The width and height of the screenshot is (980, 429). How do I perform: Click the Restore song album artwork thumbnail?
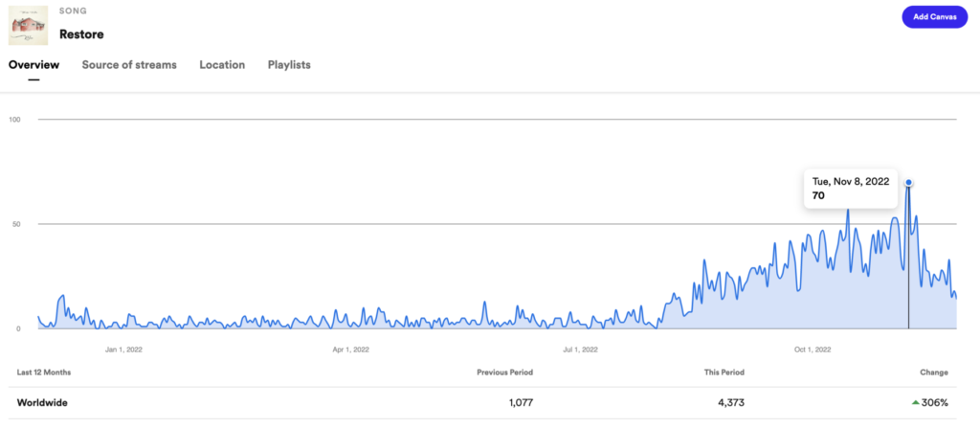(28, 25)
